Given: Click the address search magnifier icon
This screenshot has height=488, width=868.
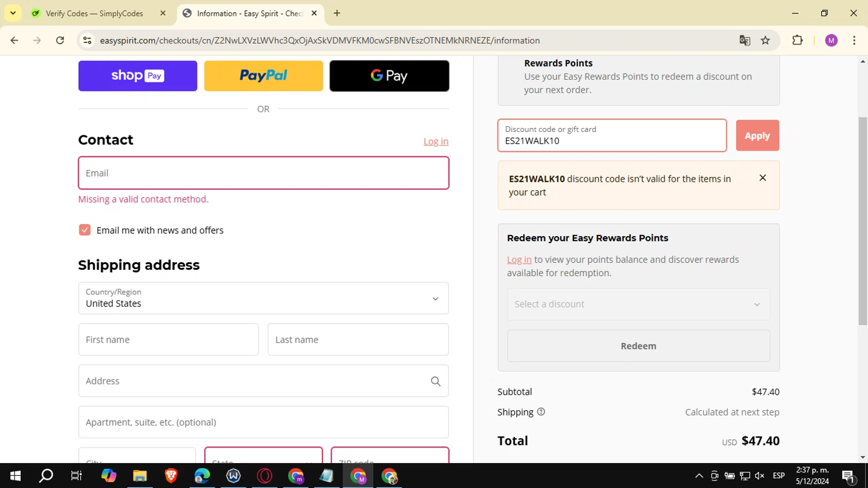Looking at the screenshot, I should click(436, 381).
